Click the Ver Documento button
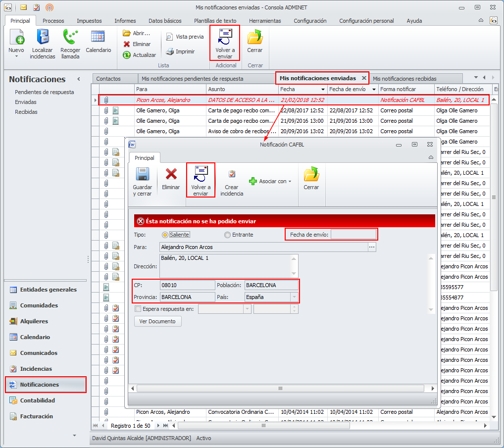Screen dimensions: 504x448 (x=158, y=321)
